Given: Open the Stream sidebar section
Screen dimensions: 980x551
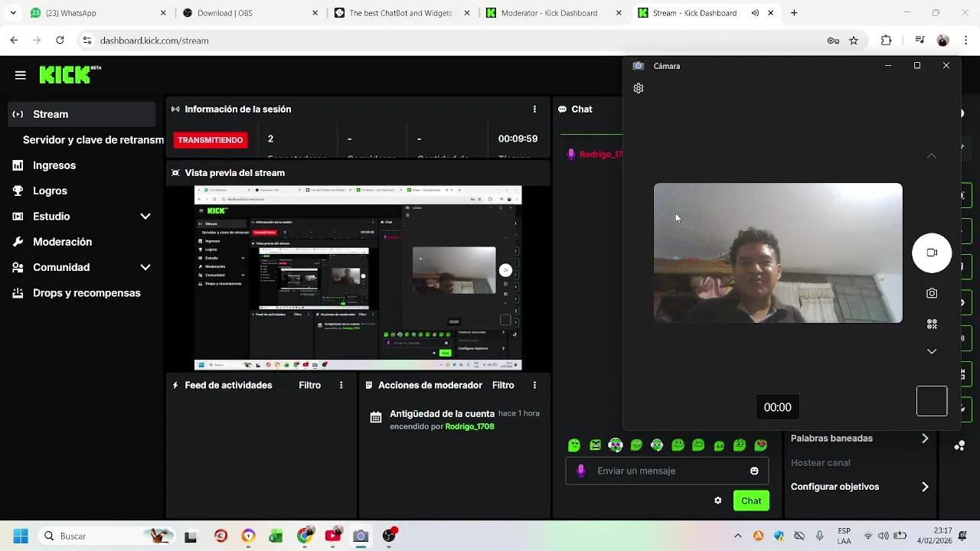Looking at the screenshot, I should click(x=82, y=114).
